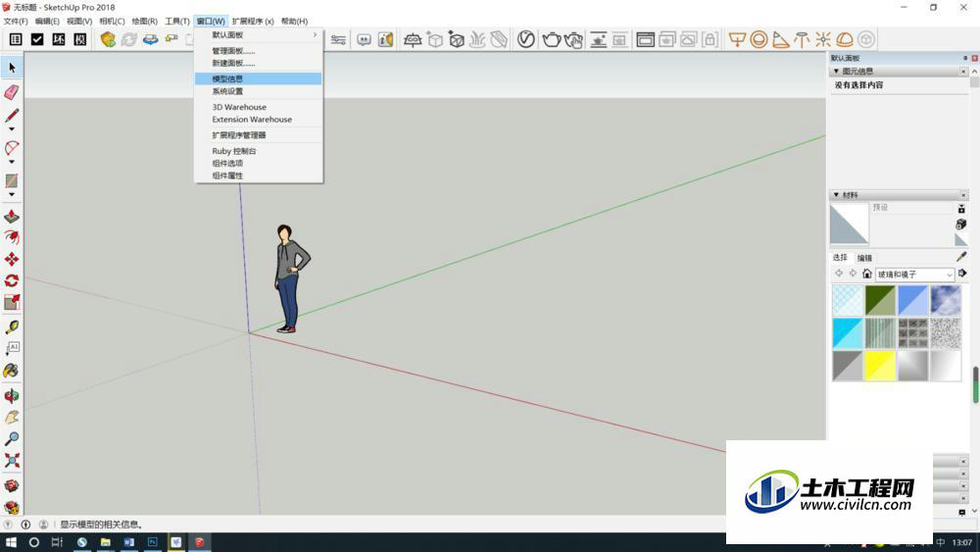Start interactive render teapot-hand icon
Viewport: 980px width, 552px height.
[x=573, y=40]
